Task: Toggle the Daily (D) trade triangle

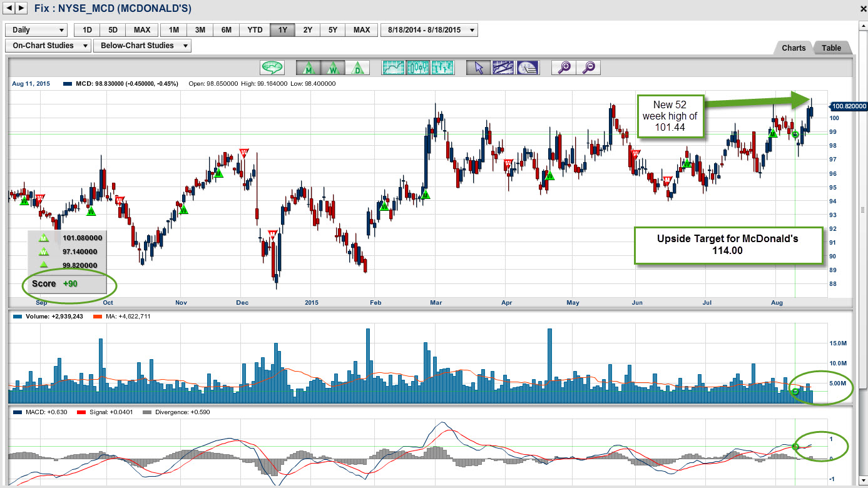Action: pos(357,68)
